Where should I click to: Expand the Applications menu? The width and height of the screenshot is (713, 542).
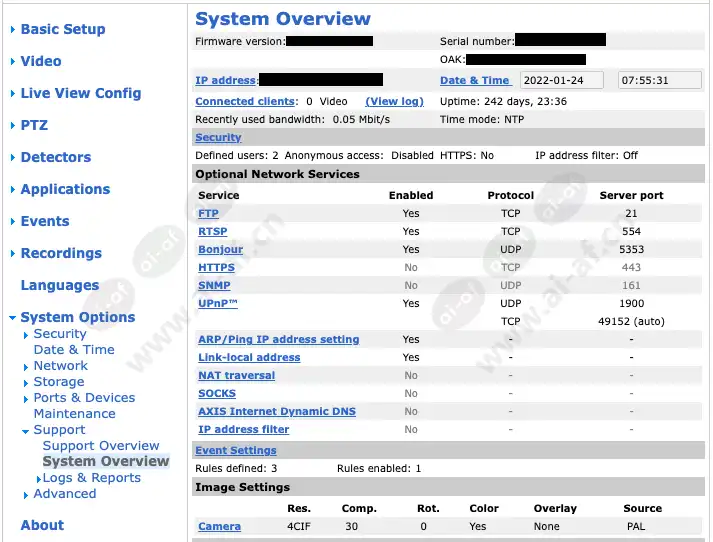(x=65, y=189)
